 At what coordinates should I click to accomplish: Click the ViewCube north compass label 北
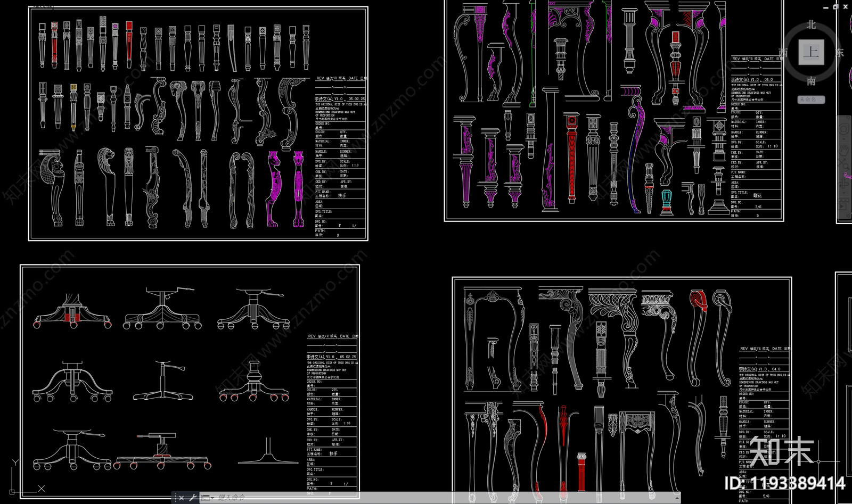[x=811, y=24]
